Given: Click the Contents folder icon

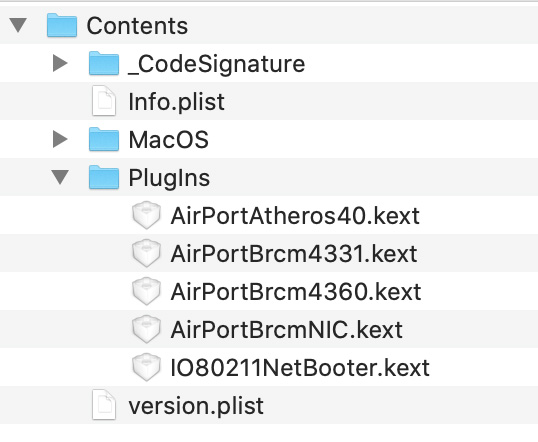Looking at the screenshot, I should tap(62, 25).
